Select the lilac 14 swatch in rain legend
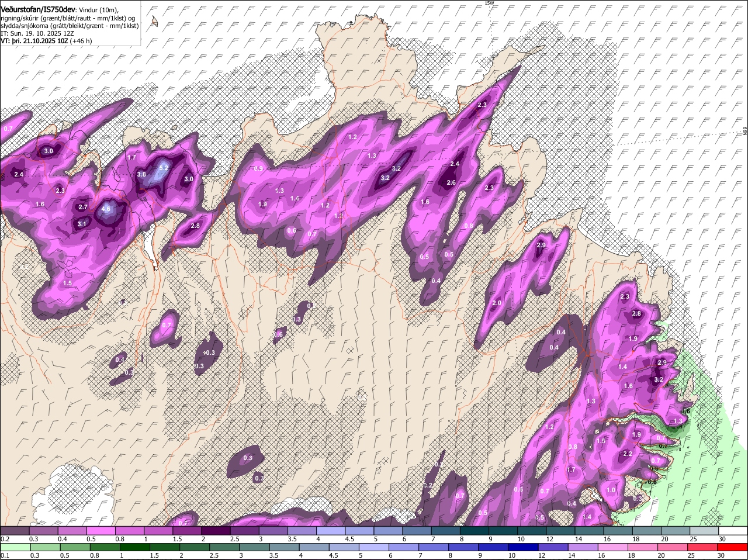748x560 pixels. tap(583, 547)
